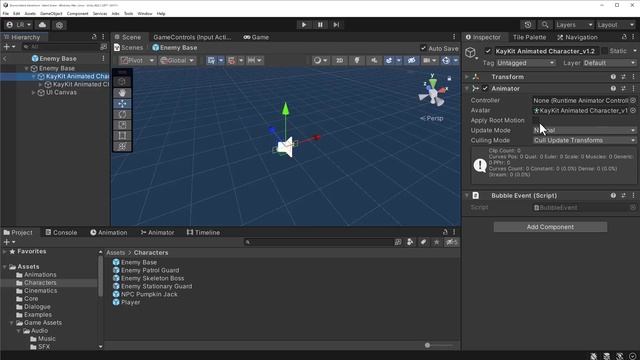Collapse the Animator component
The image size is (640, 360).
tap(467, 89)
